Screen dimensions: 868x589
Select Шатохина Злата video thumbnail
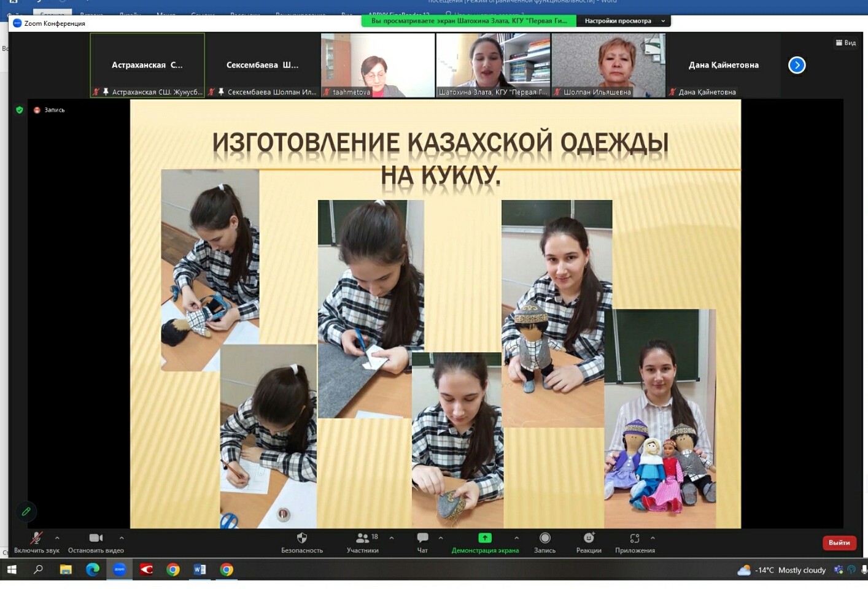point(493,65)
